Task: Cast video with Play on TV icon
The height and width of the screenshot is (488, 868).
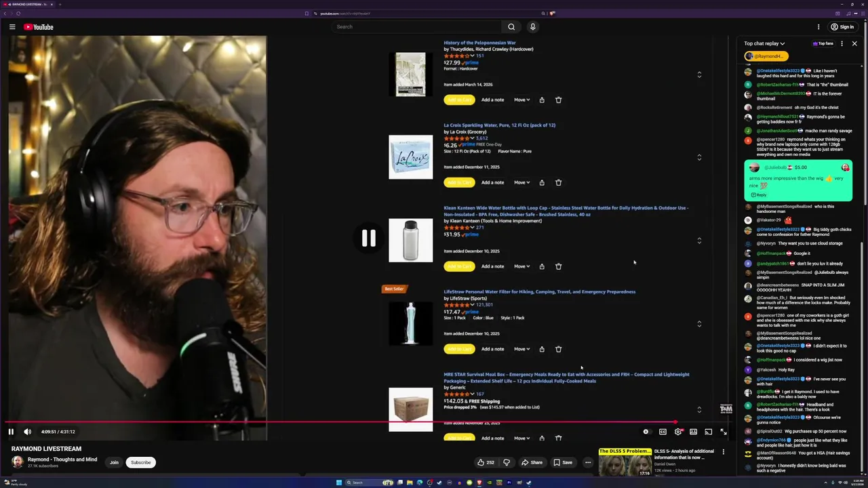Action: coord(708,432)
